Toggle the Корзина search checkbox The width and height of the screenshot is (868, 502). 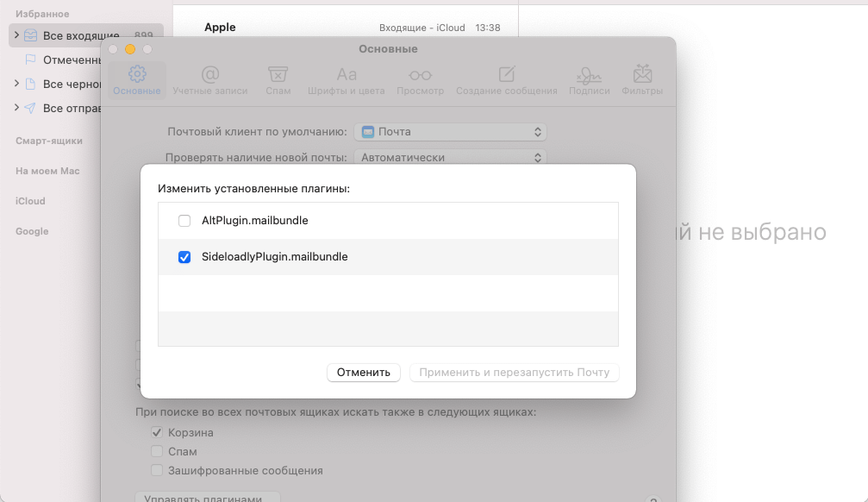click(157, 432)
